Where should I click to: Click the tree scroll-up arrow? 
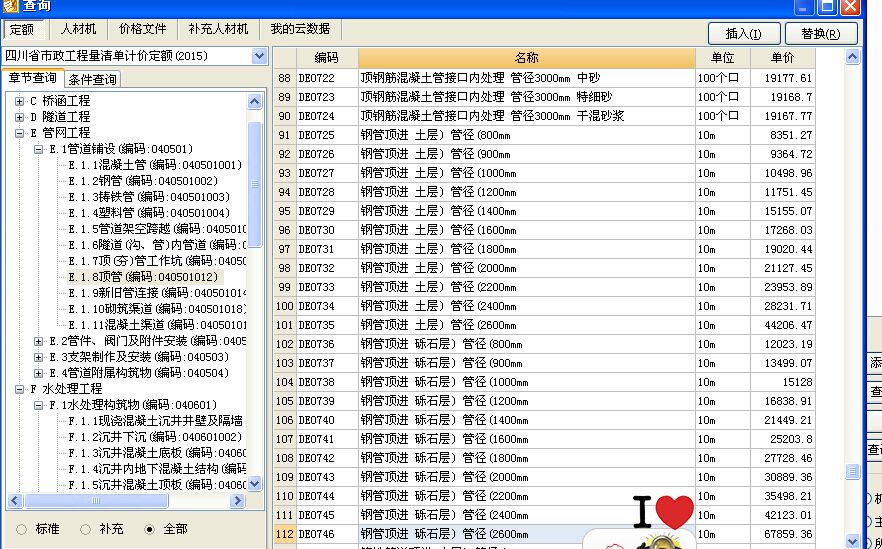[x=254, y=101]
